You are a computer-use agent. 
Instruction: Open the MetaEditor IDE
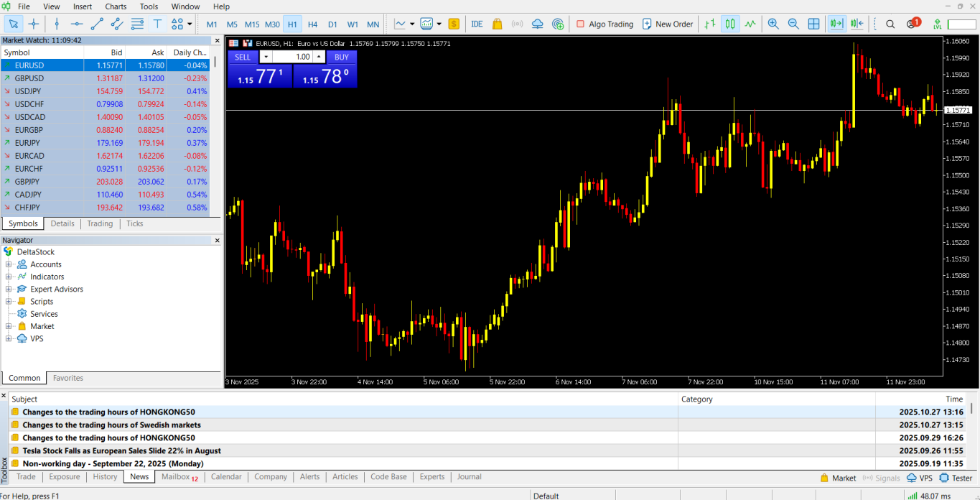477,24
